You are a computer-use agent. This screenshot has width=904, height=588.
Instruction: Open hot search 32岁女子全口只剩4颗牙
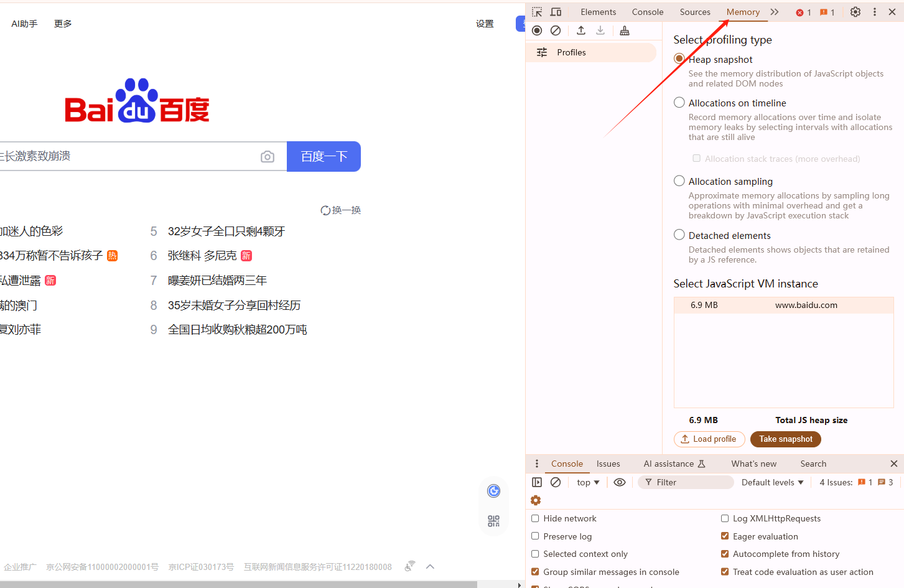226,231
